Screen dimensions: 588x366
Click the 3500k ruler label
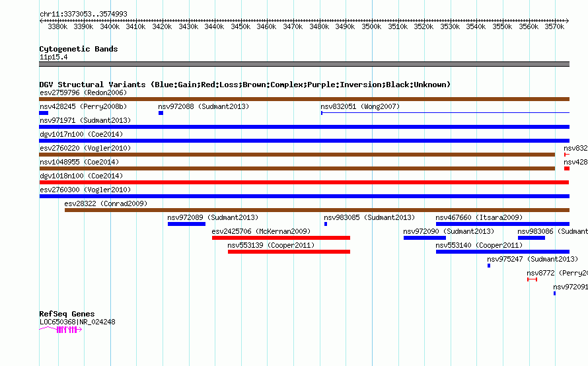(371, 26)
